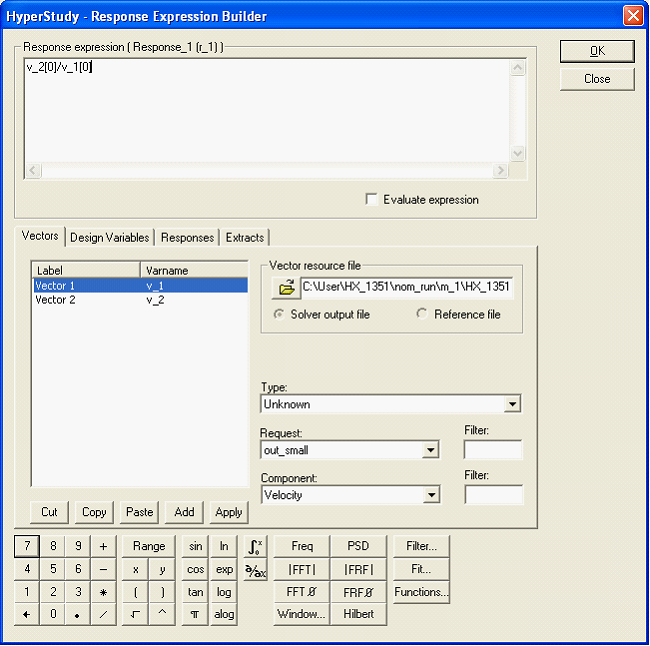Image resolution: width=650 pixels, height=646 pixels.
Task: Insert the derivative operator
Action: [x=255, y=571]
